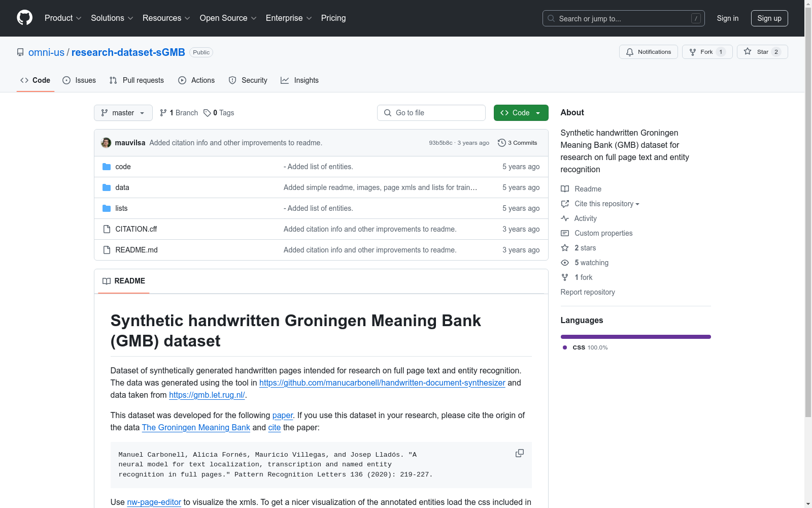The width and height of the screenshot is (812, 508).
Task: Open the handwritten-document-synthesizer link
Action: click(382, 383)
